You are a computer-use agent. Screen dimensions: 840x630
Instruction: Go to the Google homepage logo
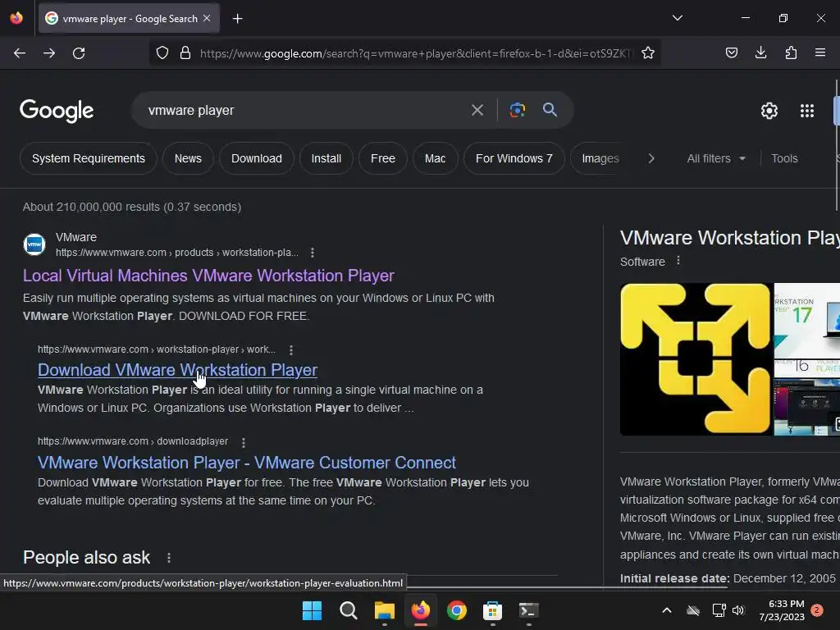click(x=57, y=111)
